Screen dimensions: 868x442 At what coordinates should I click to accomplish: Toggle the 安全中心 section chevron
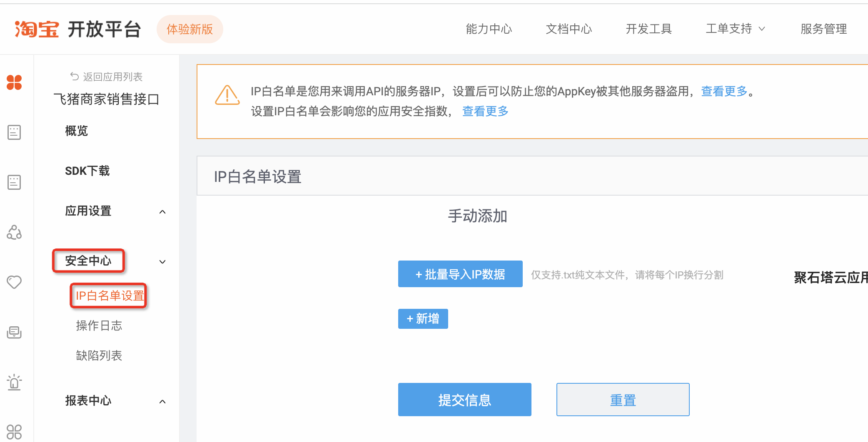point(162,262)
